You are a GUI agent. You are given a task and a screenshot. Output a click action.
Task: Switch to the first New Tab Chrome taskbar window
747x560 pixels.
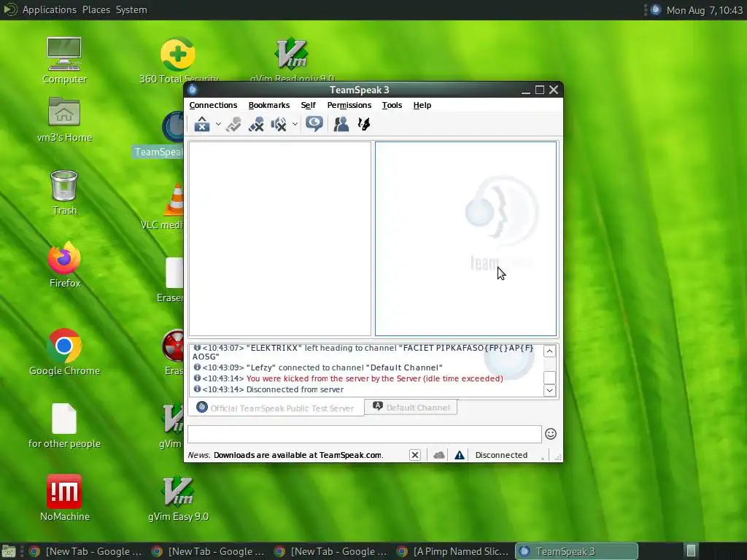[x=86, y=551]
